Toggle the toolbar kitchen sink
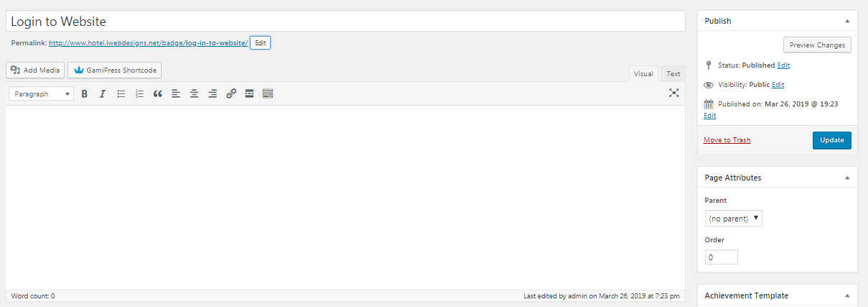 (268, 93)
